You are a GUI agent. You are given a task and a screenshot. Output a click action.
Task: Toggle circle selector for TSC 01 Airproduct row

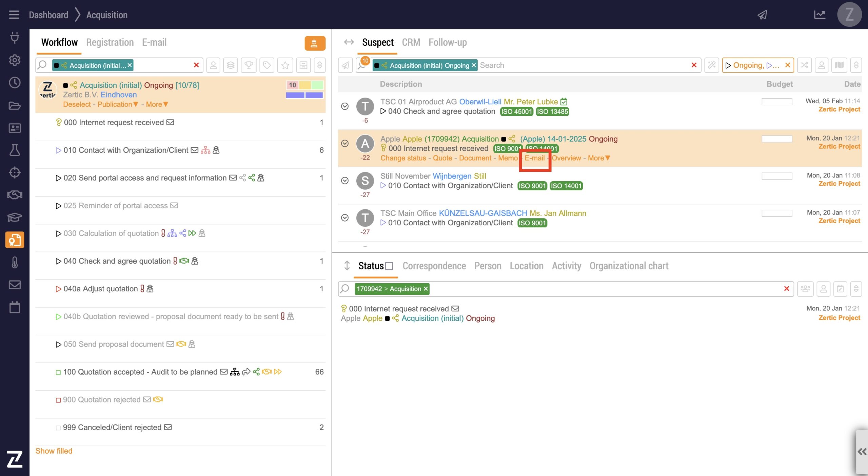click(345, 106)
